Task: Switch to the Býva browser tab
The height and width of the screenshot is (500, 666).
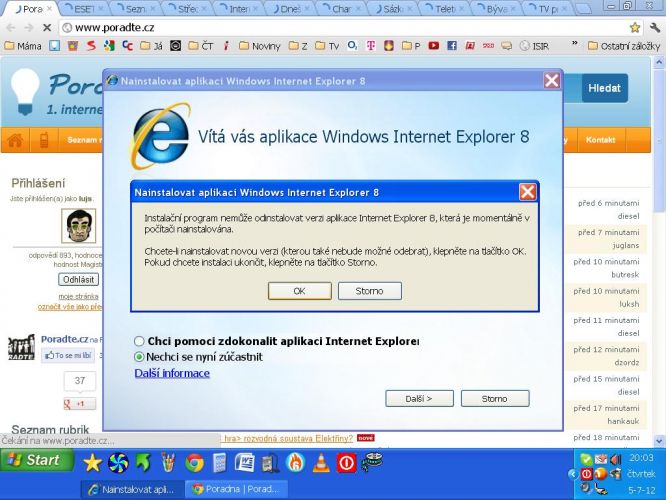Action: point(496,8)
